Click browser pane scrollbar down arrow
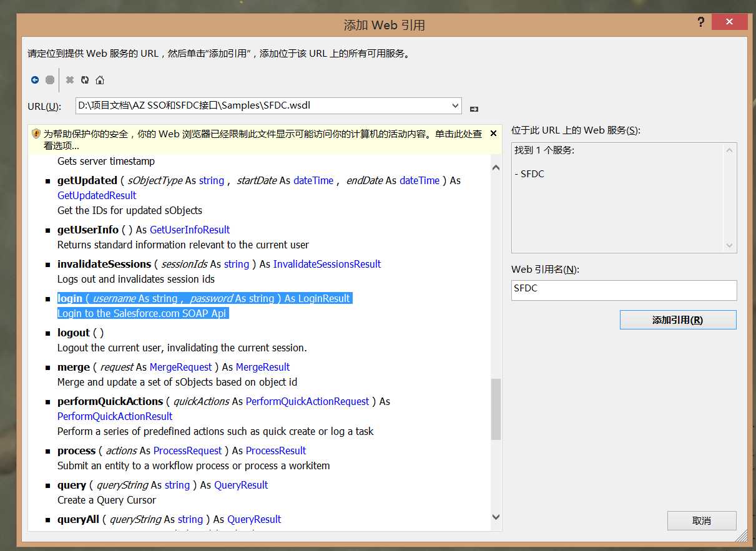Image resolution: width=756 pixels, height=551 pixels. [496, 517]
